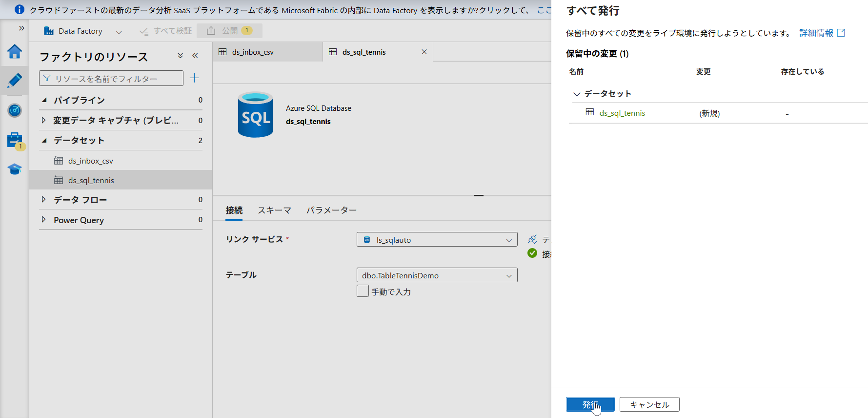Screen dimensions: 868x418
Task: Collapse the Factory Resources panel with double chevron
Action: coord(195,56)
